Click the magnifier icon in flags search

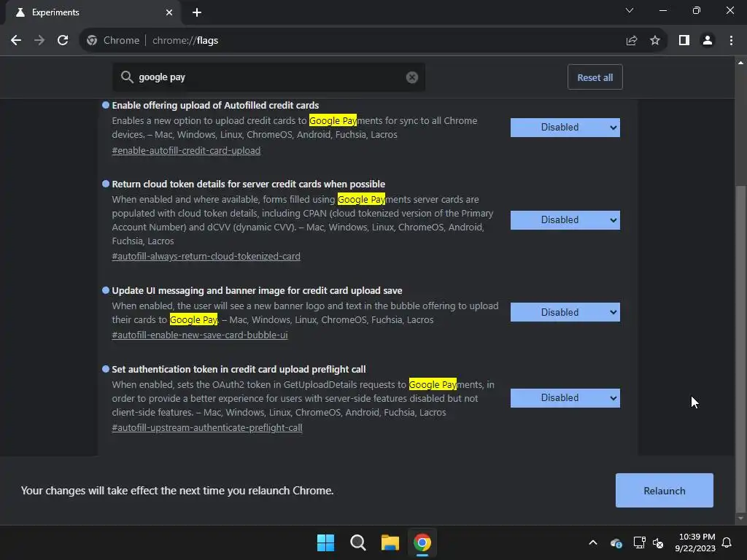(x=127, y=77)
